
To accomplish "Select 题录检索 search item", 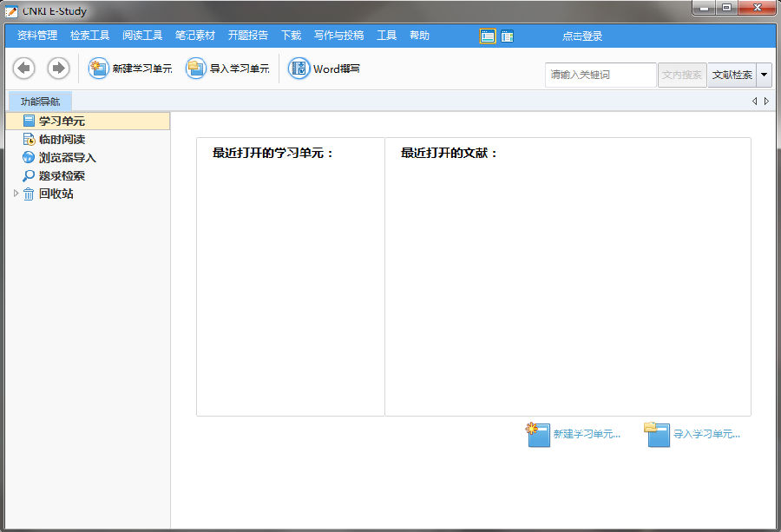I will click(x=61, y=176).
